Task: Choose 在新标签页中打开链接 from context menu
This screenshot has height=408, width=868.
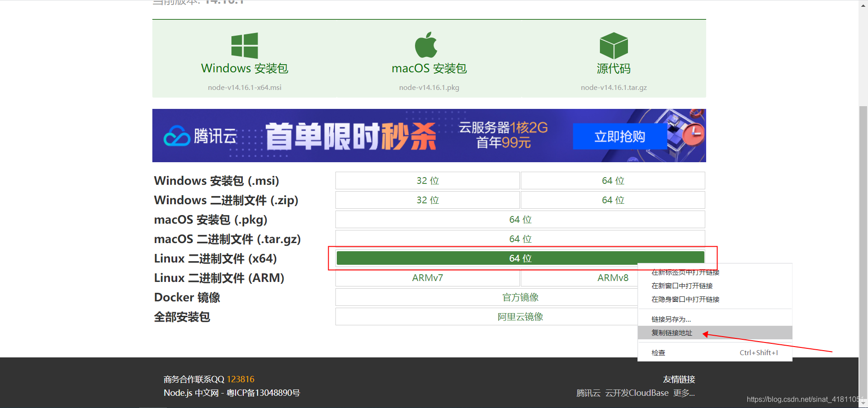Action: (x=715, y=272)
